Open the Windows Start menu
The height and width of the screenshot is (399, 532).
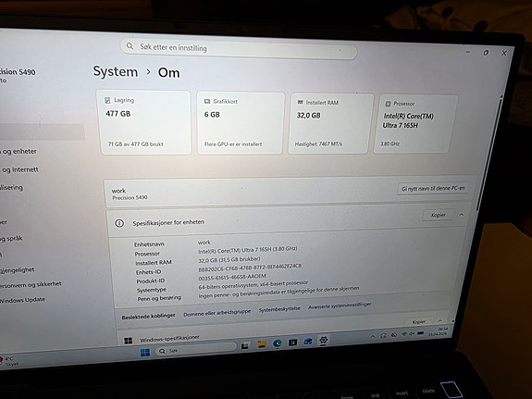coord(145,353)
